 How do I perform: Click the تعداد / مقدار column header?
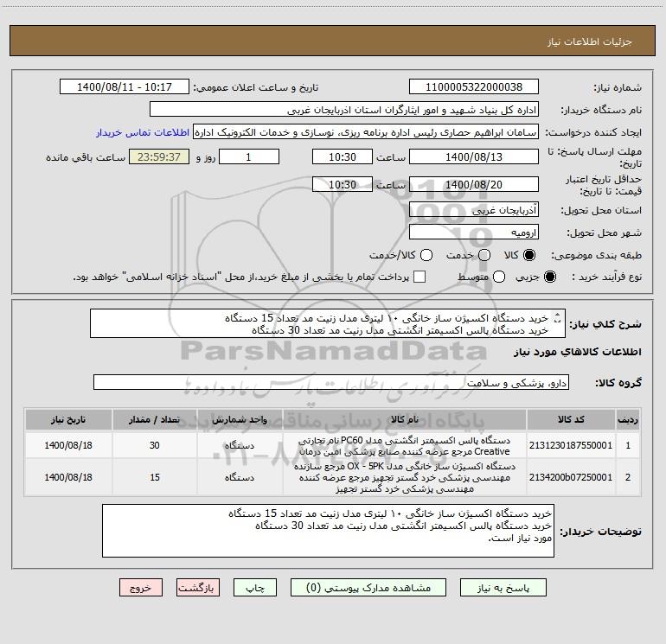coord(155,420)
